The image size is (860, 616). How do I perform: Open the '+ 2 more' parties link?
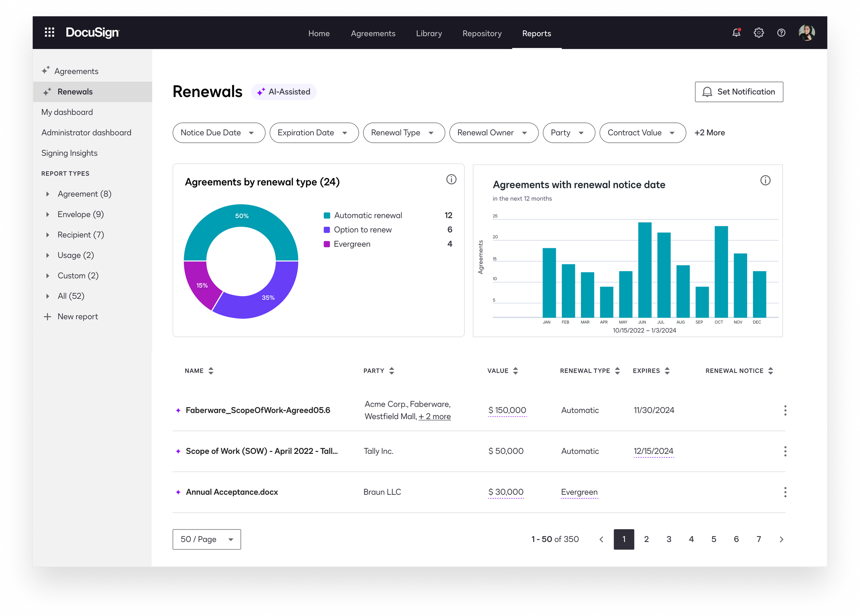(x=434, y=416)
